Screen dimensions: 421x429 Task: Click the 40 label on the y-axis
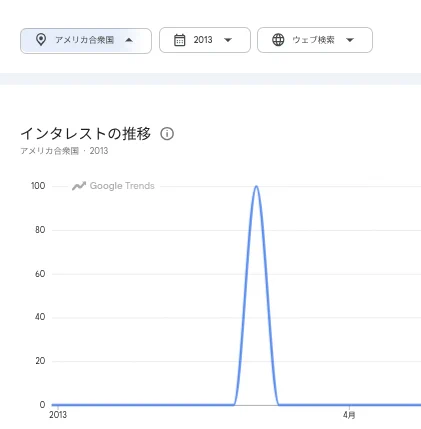(x=40, y=317)
